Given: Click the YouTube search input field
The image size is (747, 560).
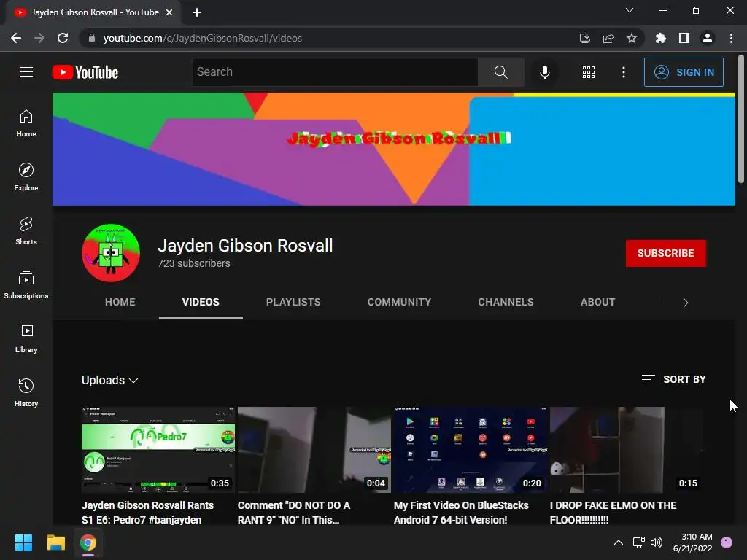Looking at the screenshot, I should coord(335,72).
